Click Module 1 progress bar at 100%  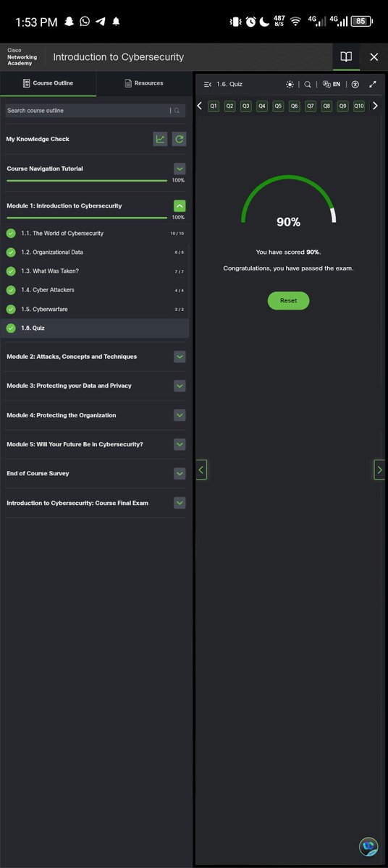click(87, 218)
